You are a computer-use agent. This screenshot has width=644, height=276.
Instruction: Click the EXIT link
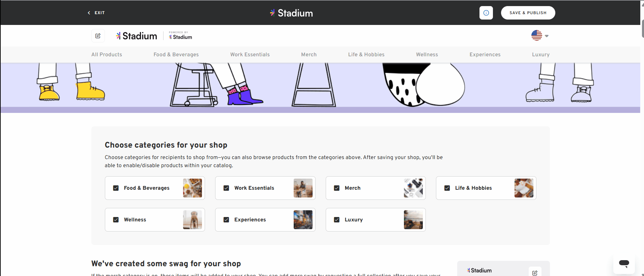[x=99, y=12]
